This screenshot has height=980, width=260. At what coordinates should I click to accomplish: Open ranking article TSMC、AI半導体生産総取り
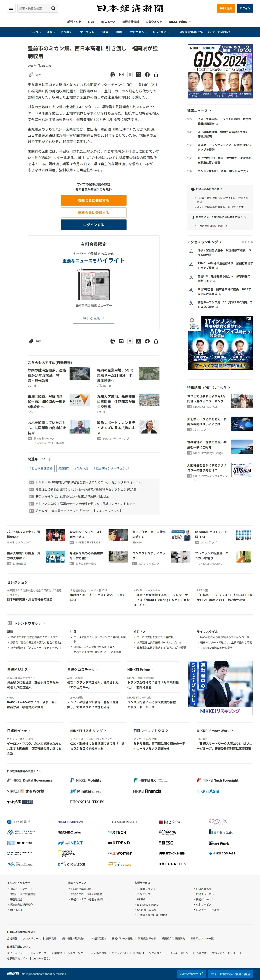coord(225,265)
